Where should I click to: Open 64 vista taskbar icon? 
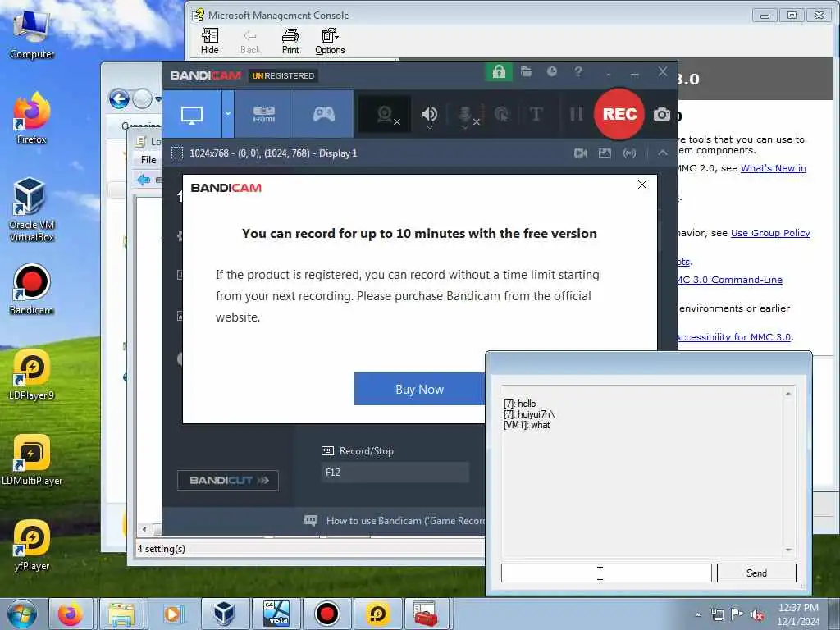(x=276, y=614)
